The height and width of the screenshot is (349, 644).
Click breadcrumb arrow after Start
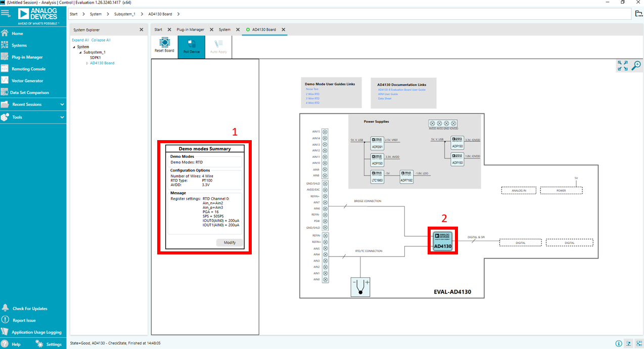click(84, 14)
